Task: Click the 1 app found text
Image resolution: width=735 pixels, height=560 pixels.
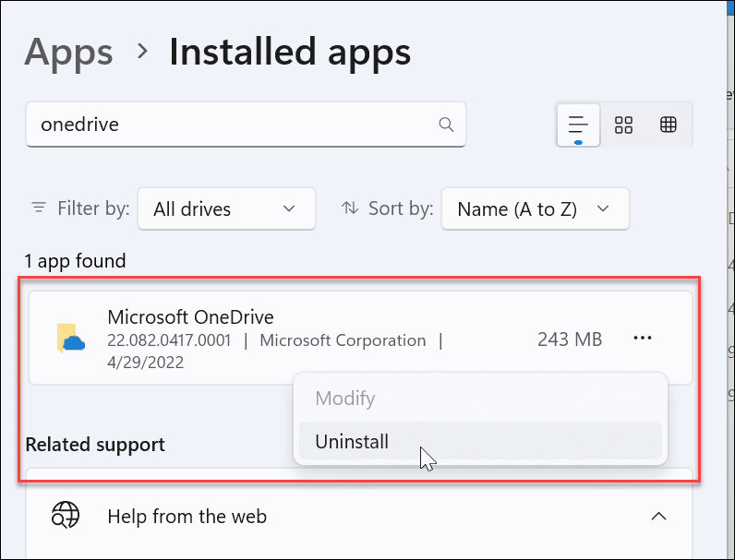Action: tap(75, 261)
